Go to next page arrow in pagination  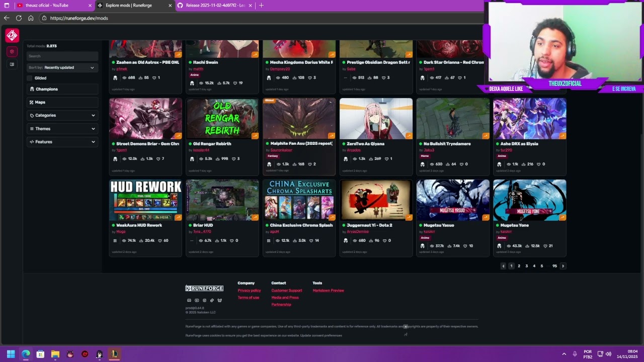[x=563, y=266]
